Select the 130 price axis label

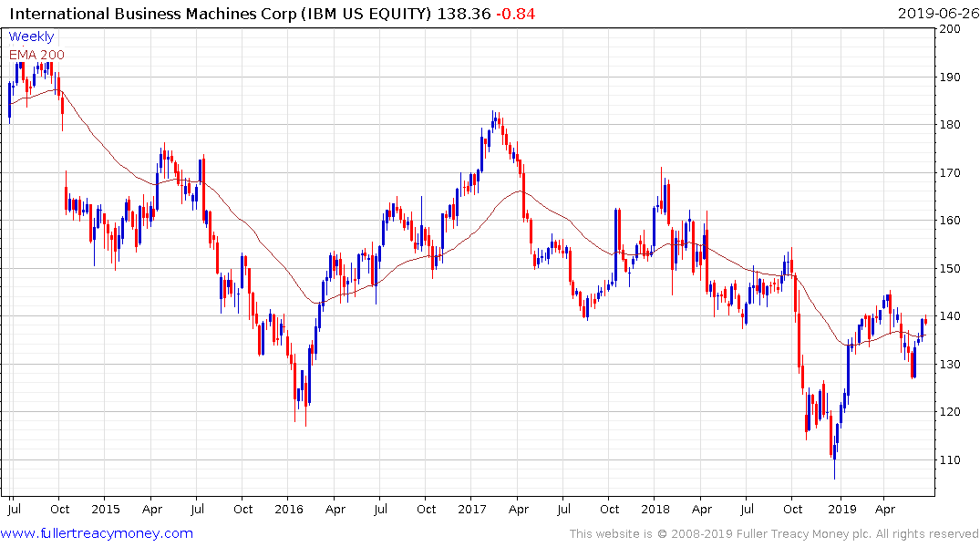coord(950,365)
